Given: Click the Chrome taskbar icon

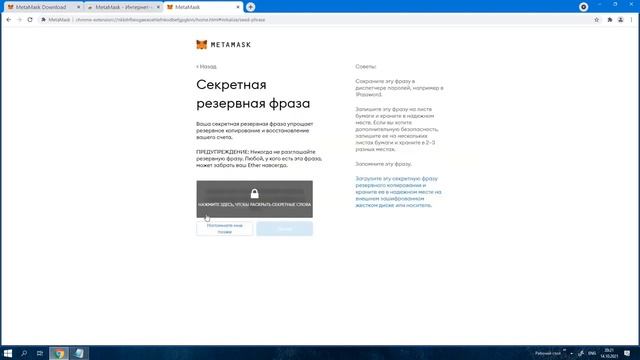Looking at the screenshot, I should click(59, 353).
